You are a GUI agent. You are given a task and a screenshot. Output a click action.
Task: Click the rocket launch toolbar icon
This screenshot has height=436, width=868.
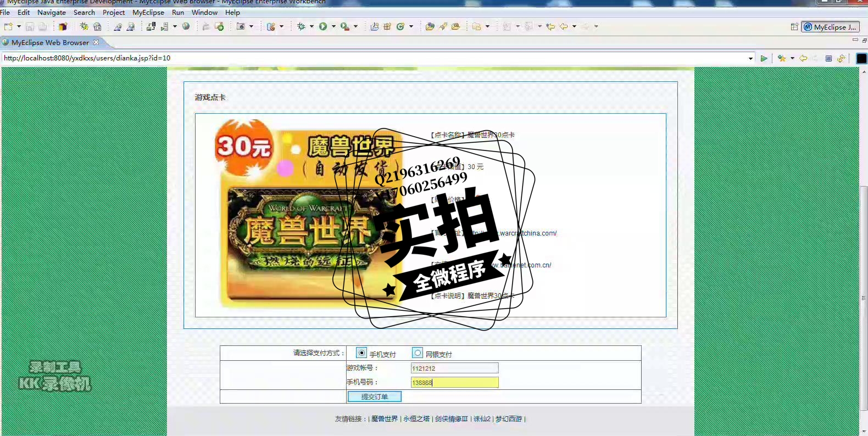(x=443, y=26)
